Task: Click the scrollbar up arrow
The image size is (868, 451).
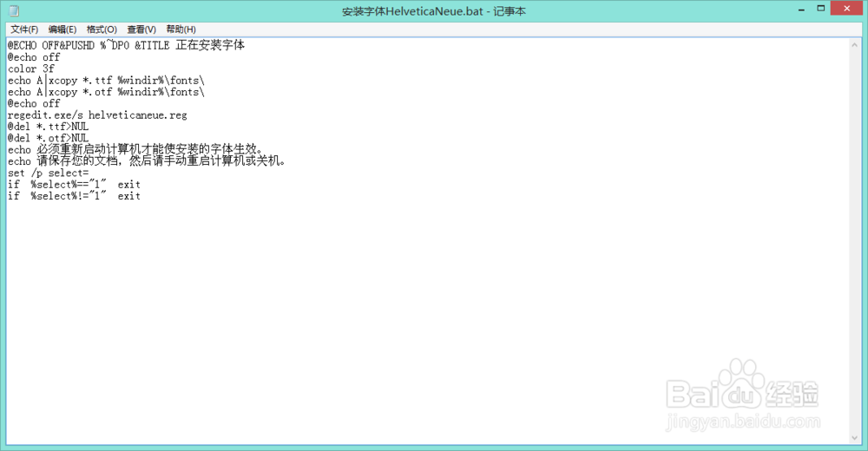Action: point(855,45)
